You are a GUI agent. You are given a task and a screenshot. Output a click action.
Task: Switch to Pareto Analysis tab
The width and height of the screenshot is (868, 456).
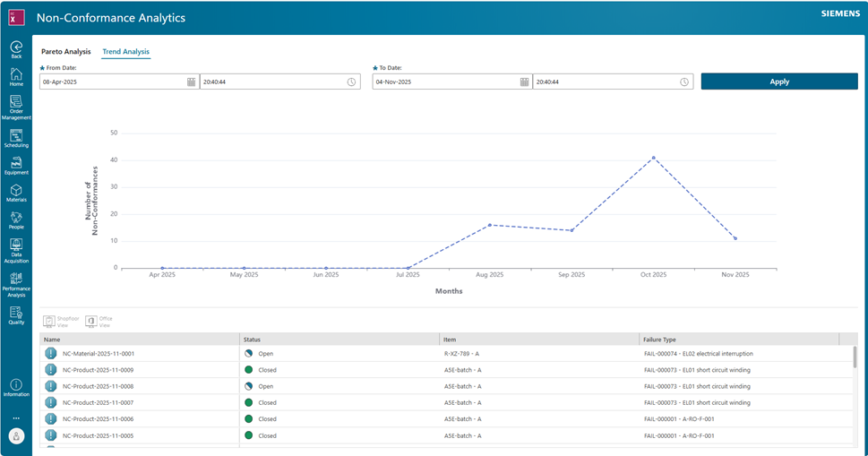coord(65,52)
